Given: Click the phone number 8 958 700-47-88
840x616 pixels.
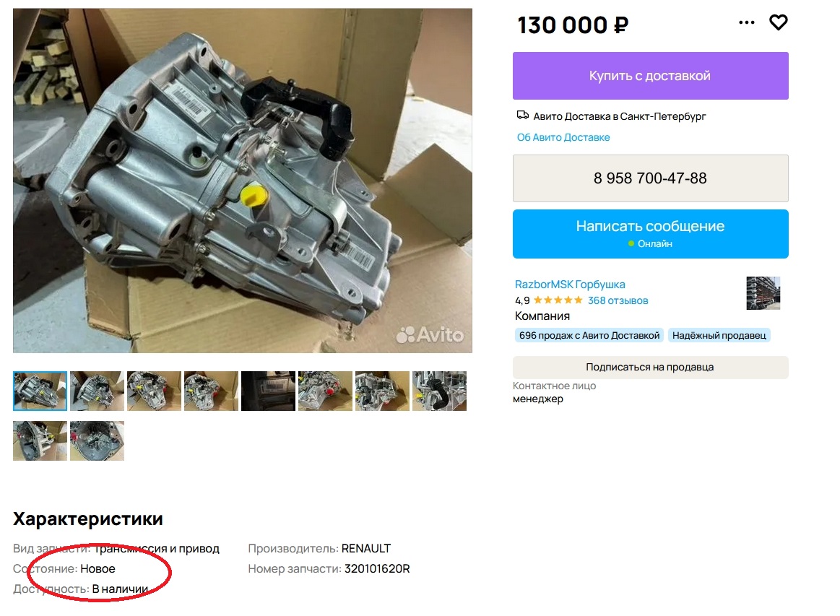Looking at the screenshot, I should [x=650, y=178].
